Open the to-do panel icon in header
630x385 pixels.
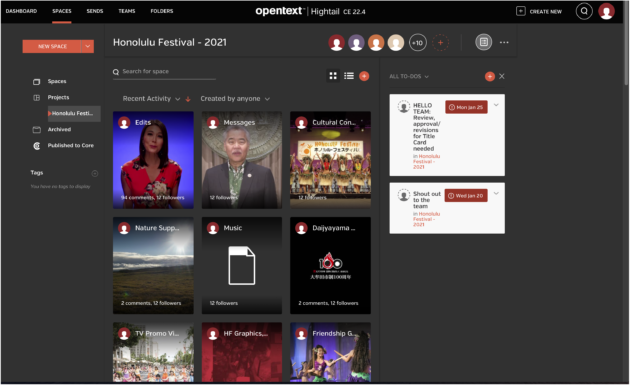click(483, 42)
